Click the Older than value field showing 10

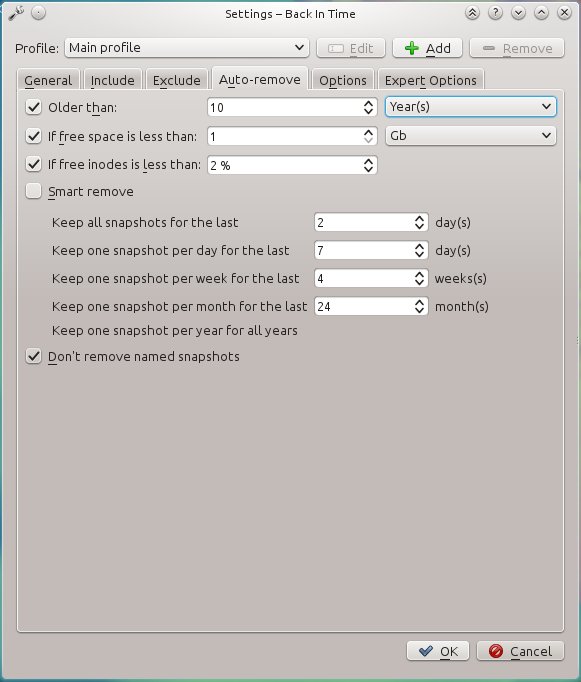292,107
